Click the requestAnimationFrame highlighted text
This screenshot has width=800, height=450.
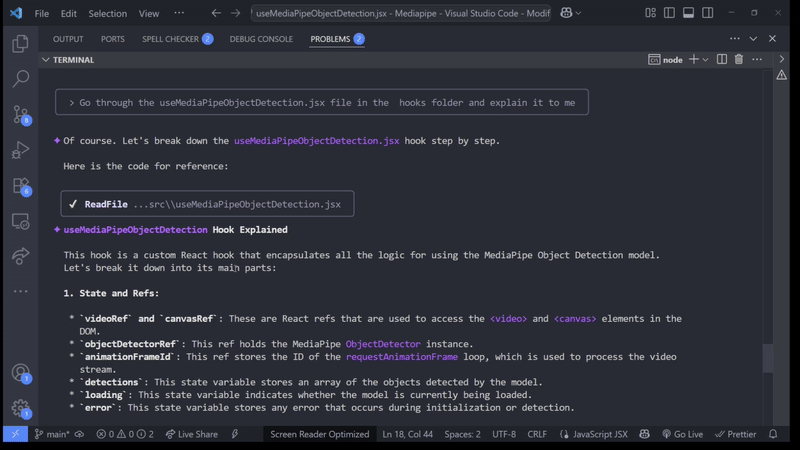click(402, 357)
